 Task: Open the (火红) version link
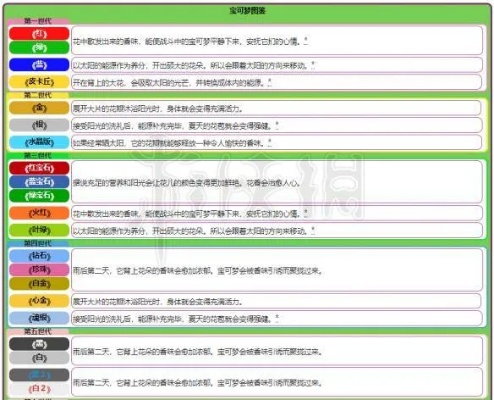coord(39,213)
